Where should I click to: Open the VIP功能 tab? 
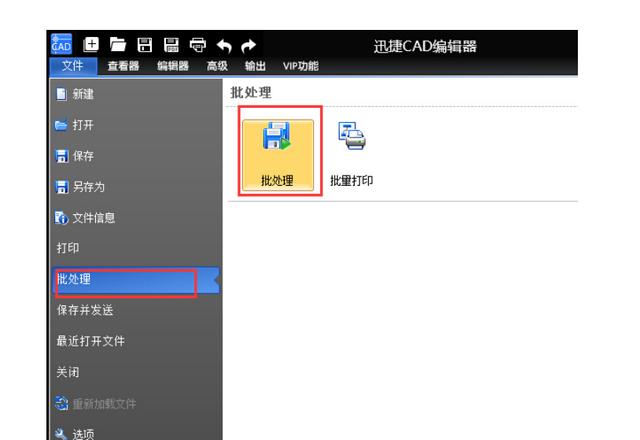point(301,66)
